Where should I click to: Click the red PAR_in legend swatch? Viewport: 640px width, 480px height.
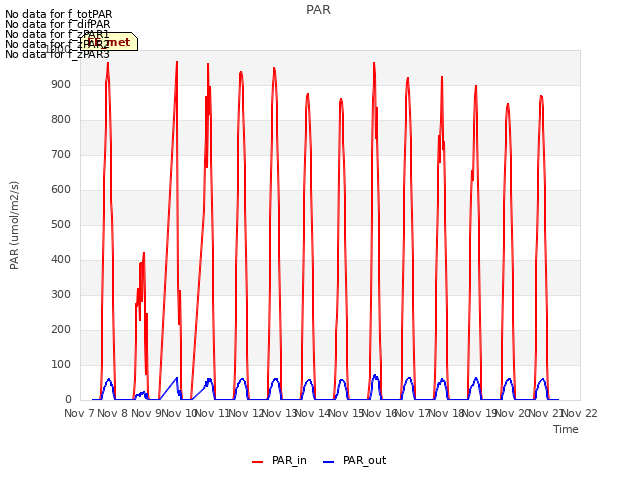pos(258,462)
